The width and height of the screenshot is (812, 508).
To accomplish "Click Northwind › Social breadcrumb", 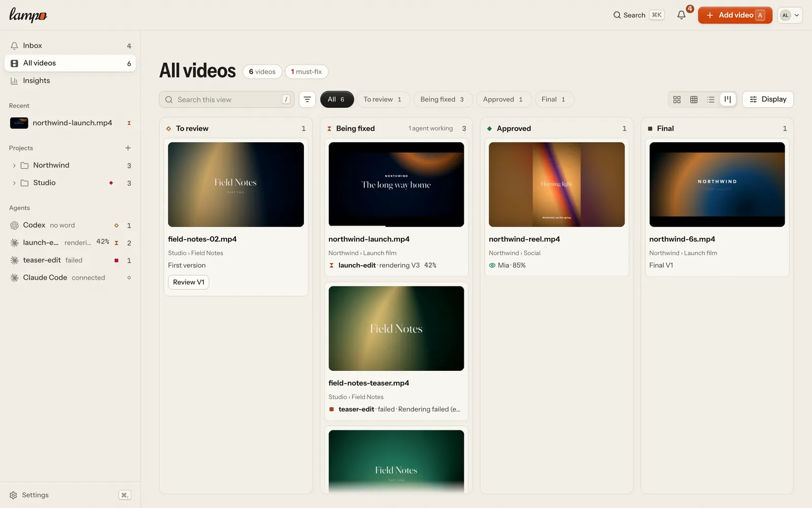I will pos(515,253).
